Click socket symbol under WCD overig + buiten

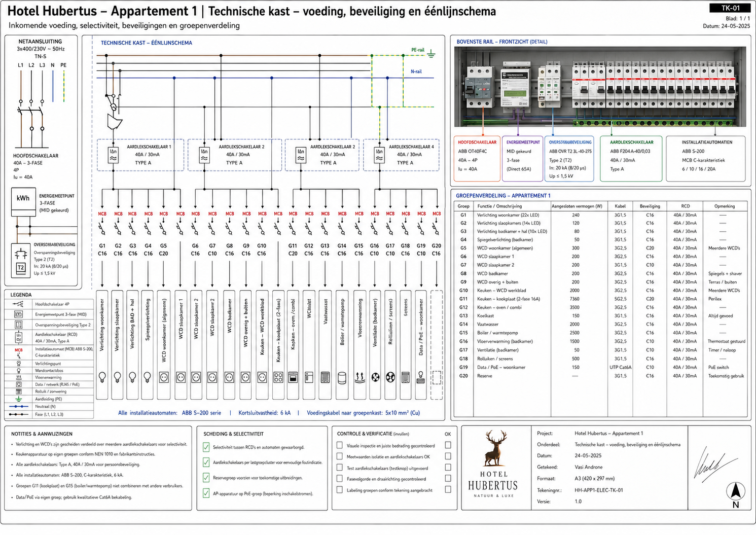[245, 377]
